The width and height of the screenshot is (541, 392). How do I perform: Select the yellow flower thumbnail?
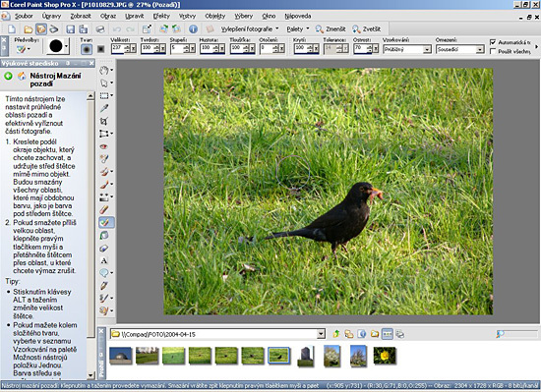[x=384, y=356]
